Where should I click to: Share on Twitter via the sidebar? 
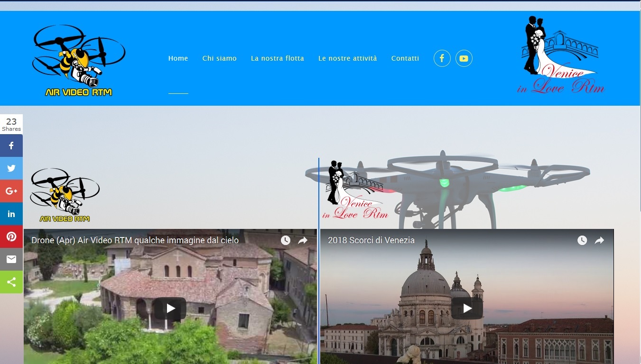pyautogui.click(x=11, y=168)
